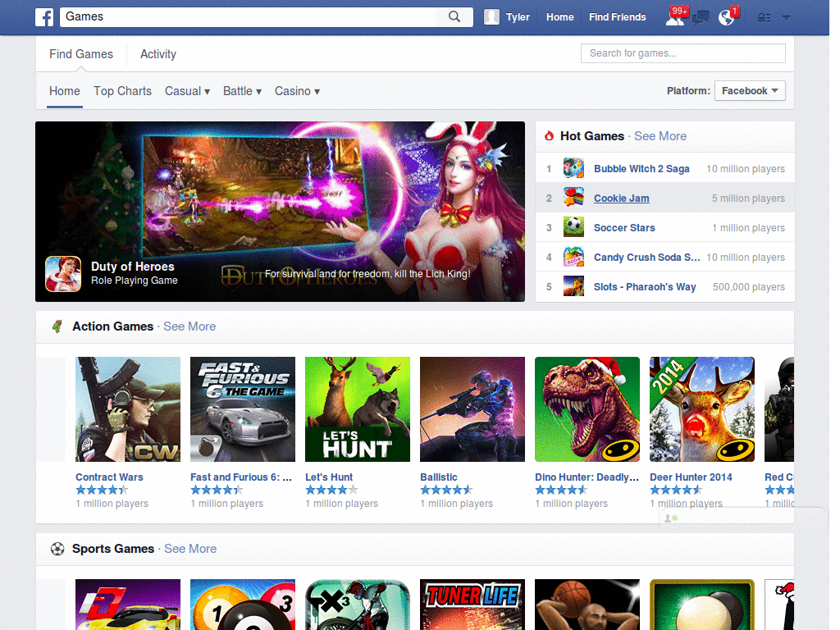Open Tyler profile name link
The width and height of the screenshot is (840, 630).
[x=518, y=17]
